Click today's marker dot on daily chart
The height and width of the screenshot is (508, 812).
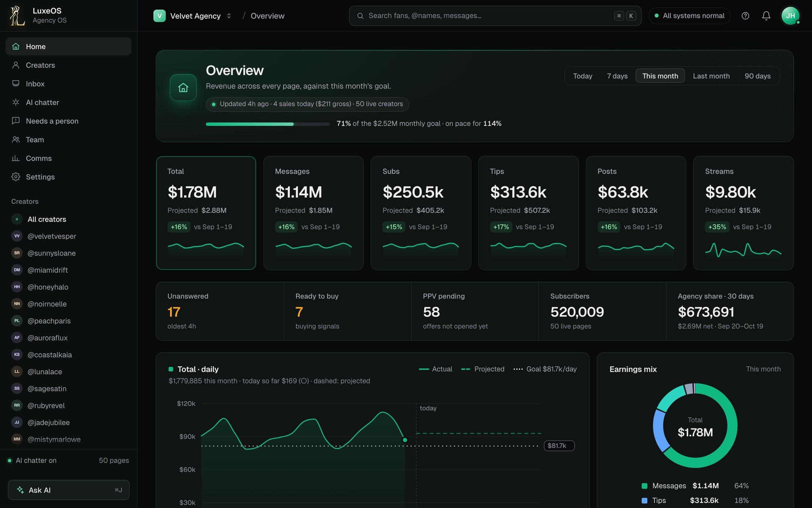coord(405,440)
